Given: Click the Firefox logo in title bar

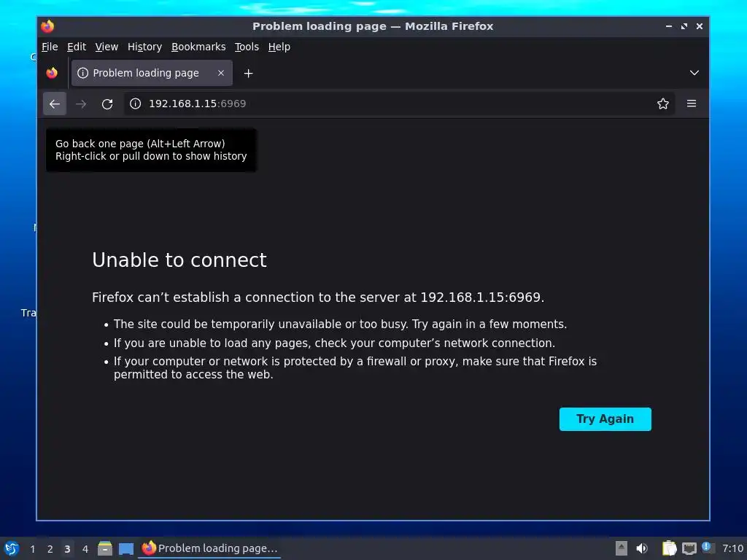Looking at the screenshot, I should point(47,26).
